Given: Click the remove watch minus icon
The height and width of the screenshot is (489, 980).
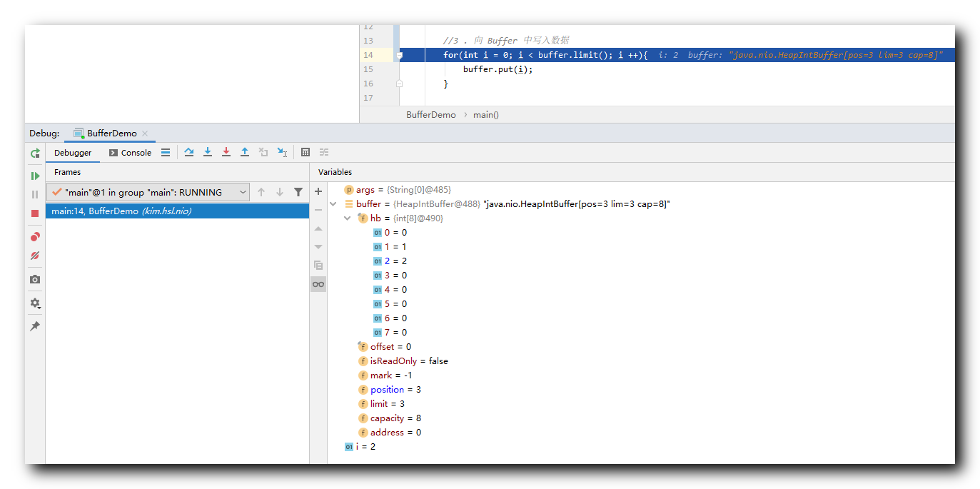Looking at the screenshot, I should (318, 210).
